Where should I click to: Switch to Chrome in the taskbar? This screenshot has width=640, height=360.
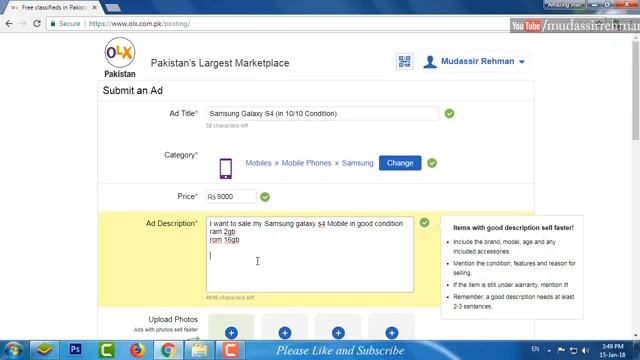click(168, 350)
